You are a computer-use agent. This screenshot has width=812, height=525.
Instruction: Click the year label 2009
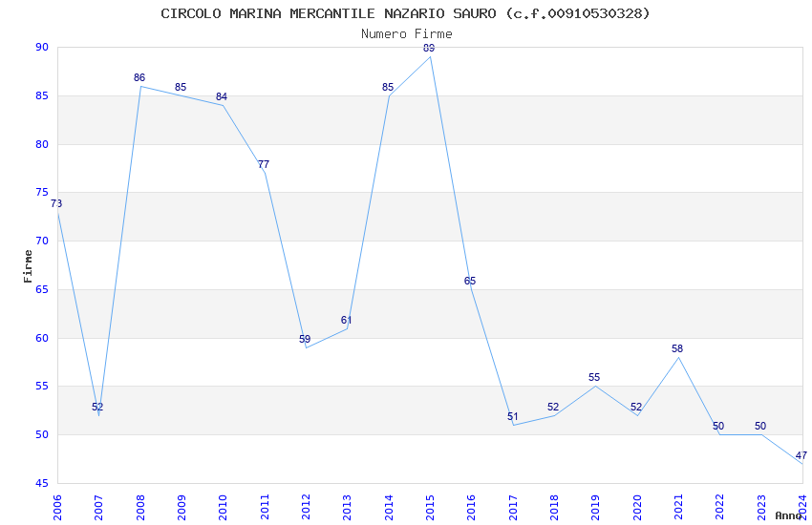pyautogui.click(x=182, y=508)
